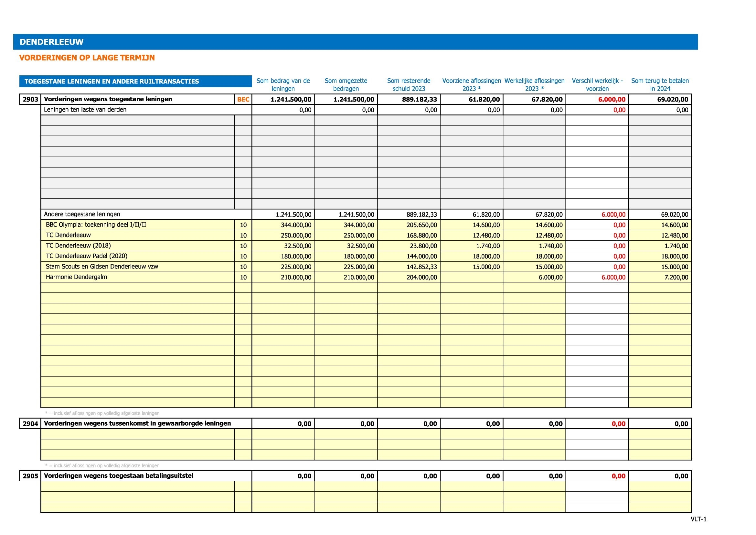This screenshot has width=756, height=535.
Task: Click the red 0,00 in the 2905 row
Action: click(x=618, y=476)
